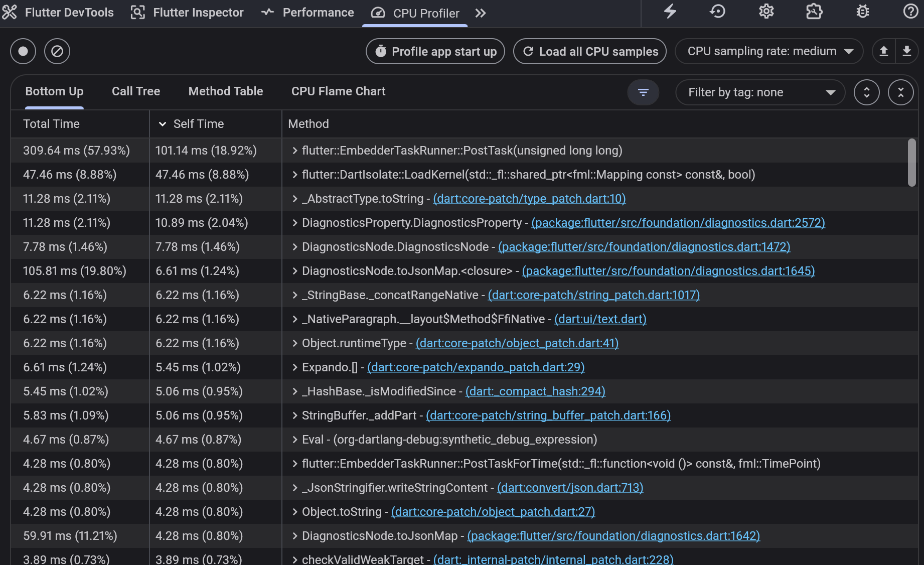Viewport: 924px width, 565px height.
Task: Open the CPU Flame Chart tab
Action: coord(338,91)
